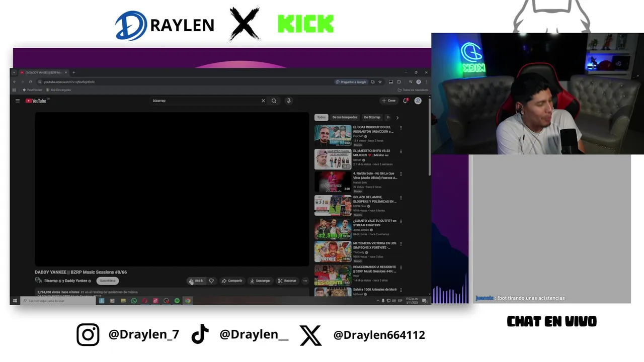Open EL GOAT INDISCUTIDO DEL REGGAETÓN thumbnail

333,135
